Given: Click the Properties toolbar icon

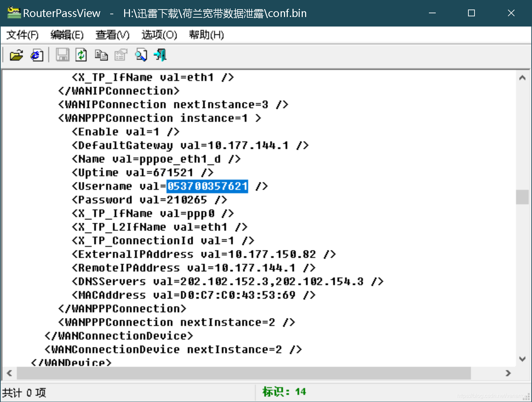Looking at the screenshot, I should (121, 55).
